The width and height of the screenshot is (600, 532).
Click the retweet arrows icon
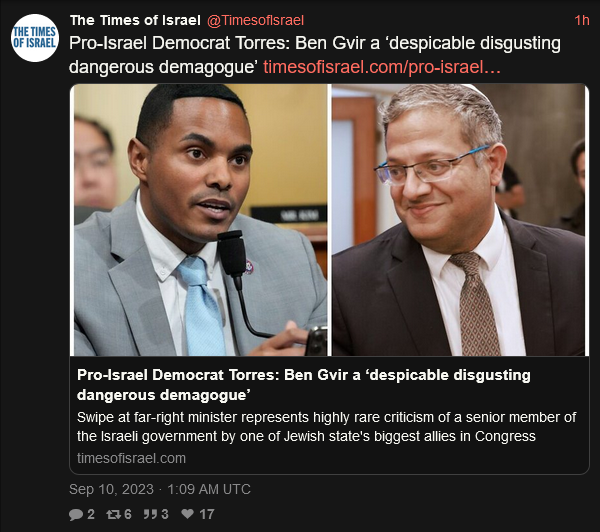click(x=113, y=514)
